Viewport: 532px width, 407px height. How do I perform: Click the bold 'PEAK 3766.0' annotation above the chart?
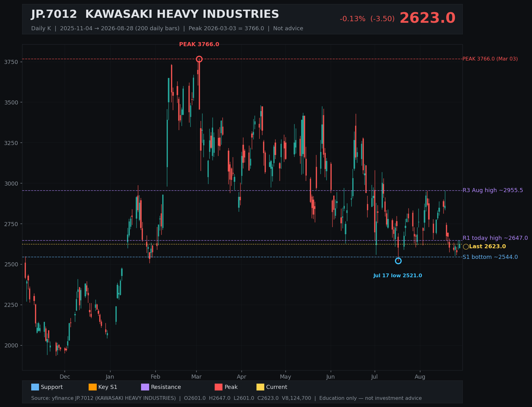pos(199,44)
